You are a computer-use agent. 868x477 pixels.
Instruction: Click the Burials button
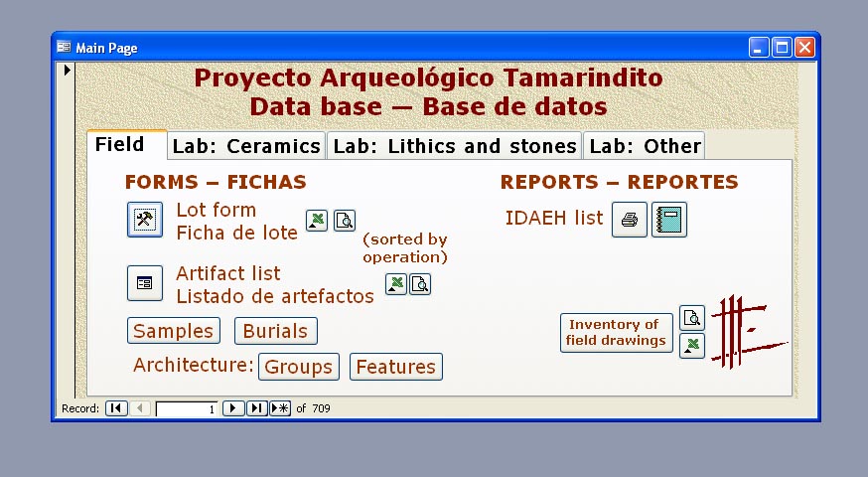pyautogui.click(x=276, y=331)
